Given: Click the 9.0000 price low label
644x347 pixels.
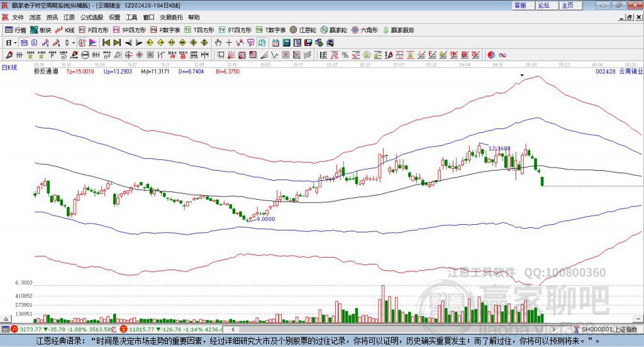Looking at the screenshot, I should pyautogui.click(x=266, y=219).
